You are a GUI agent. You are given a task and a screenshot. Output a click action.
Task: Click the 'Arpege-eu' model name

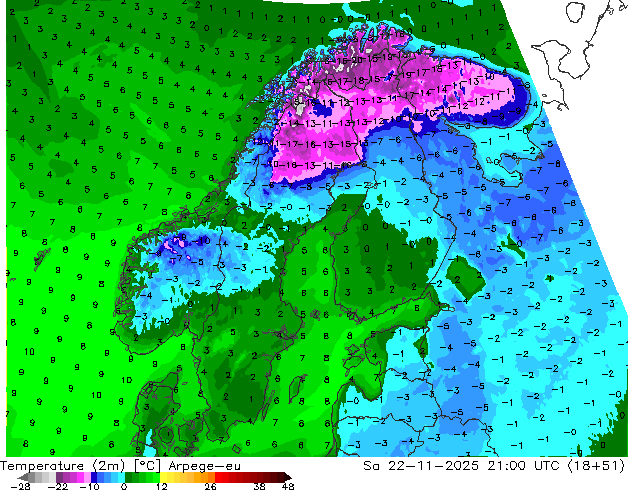coord(205,467)
